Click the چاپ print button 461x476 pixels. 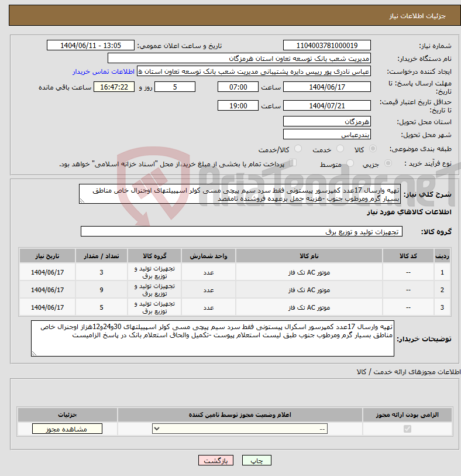(257, 461)
